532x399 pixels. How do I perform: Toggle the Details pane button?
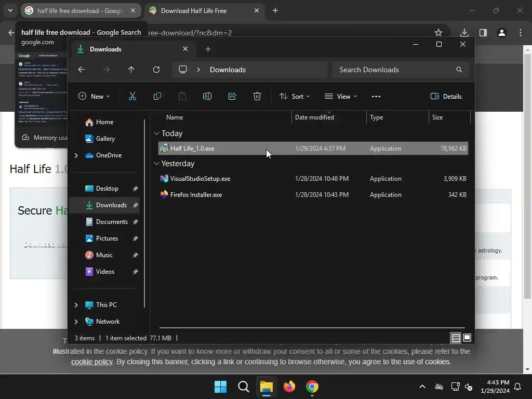[x=446, y=96]
